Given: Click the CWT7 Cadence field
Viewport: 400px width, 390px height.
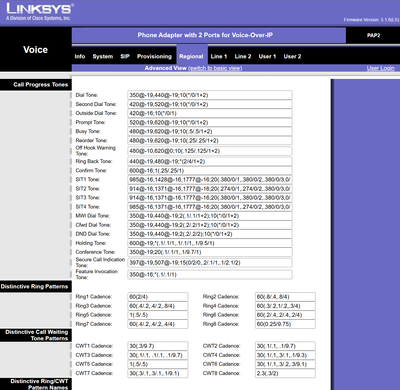Looking at the screenshot, I should tap(158, 373).
